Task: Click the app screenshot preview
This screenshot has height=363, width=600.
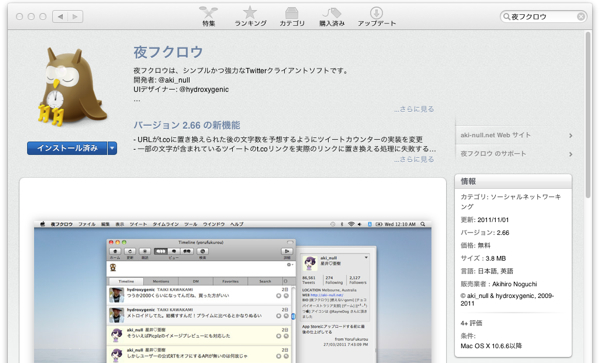Action: [233, 291]
